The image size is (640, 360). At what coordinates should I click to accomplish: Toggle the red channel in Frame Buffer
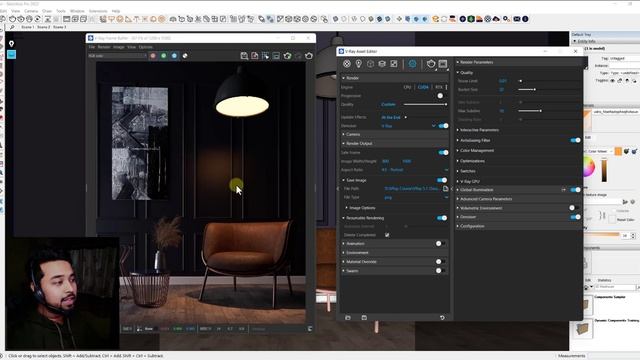pos(153,56)
